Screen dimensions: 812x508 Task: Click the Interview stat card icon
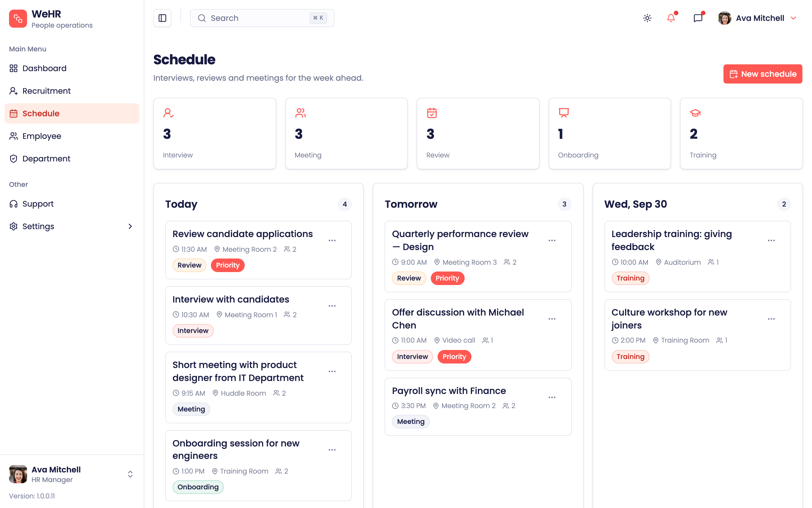(x=168, y=113)
